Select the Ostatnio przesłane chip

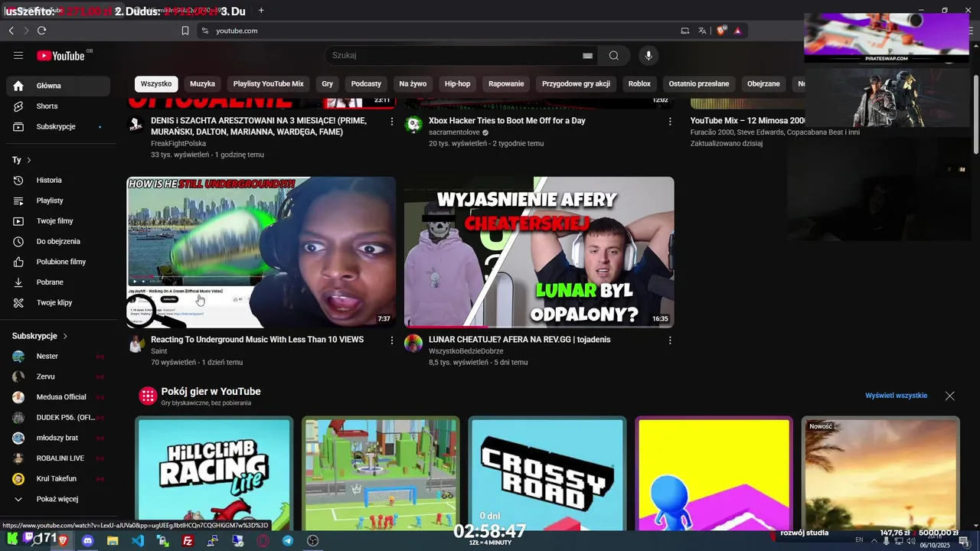point(699,83)
